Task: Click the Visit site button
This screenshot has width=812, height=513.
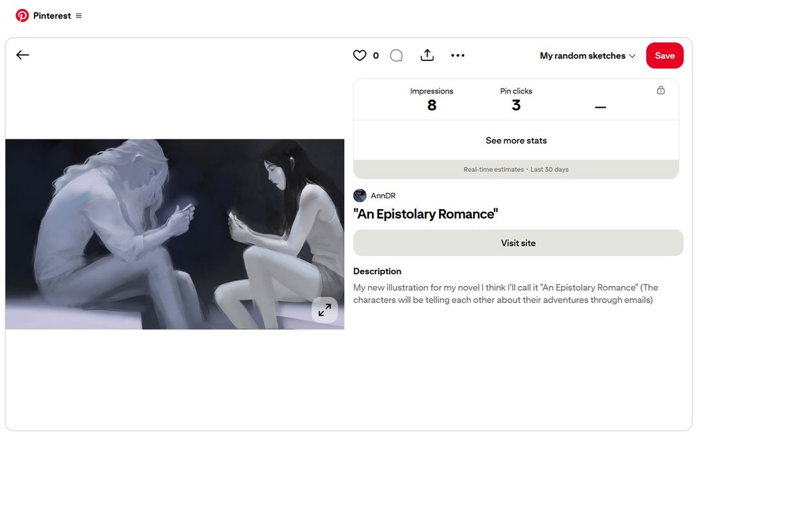Action: tap(518, 243)
